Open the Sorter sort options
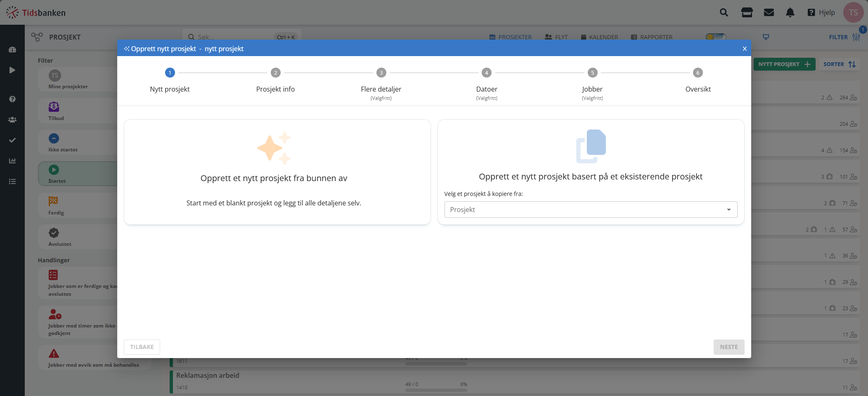Screen dimensions: 868x396 (839, 64)
